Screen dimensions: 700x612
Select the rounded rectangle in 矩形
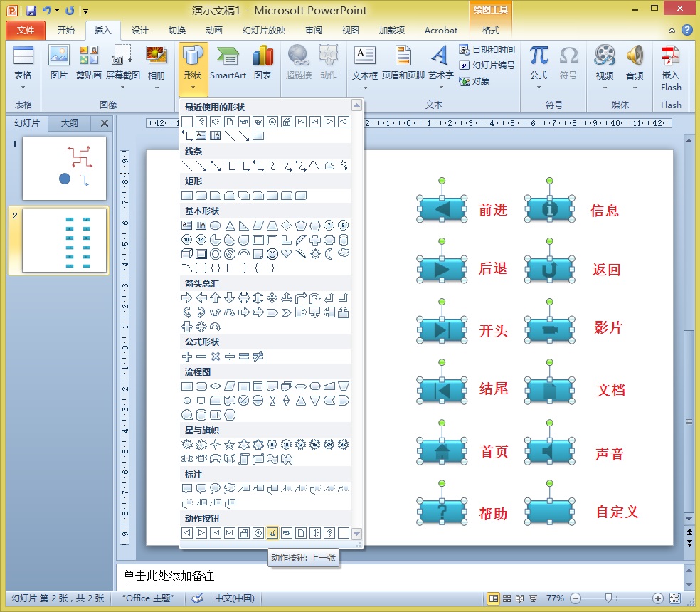(201, 196)
